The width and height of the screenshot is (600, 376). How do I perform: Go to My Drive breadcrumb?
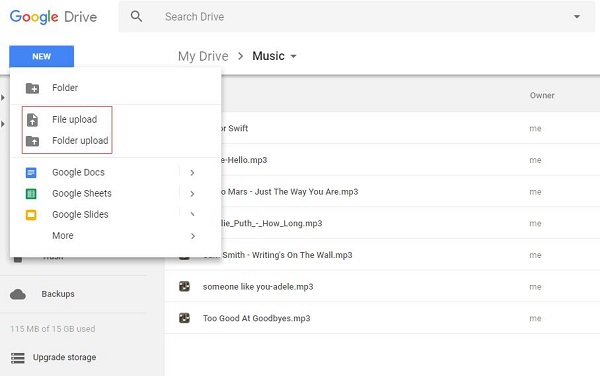tap(203, 56)
